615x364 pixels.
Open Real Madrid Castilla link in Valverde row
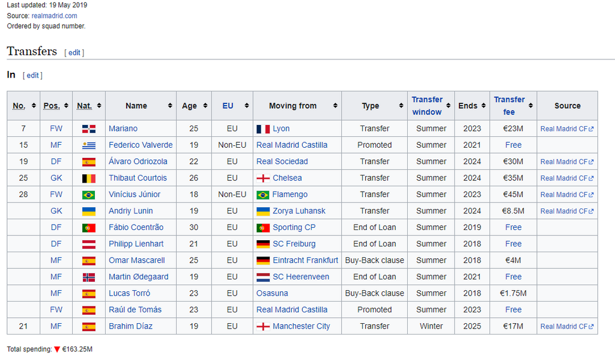292,145
